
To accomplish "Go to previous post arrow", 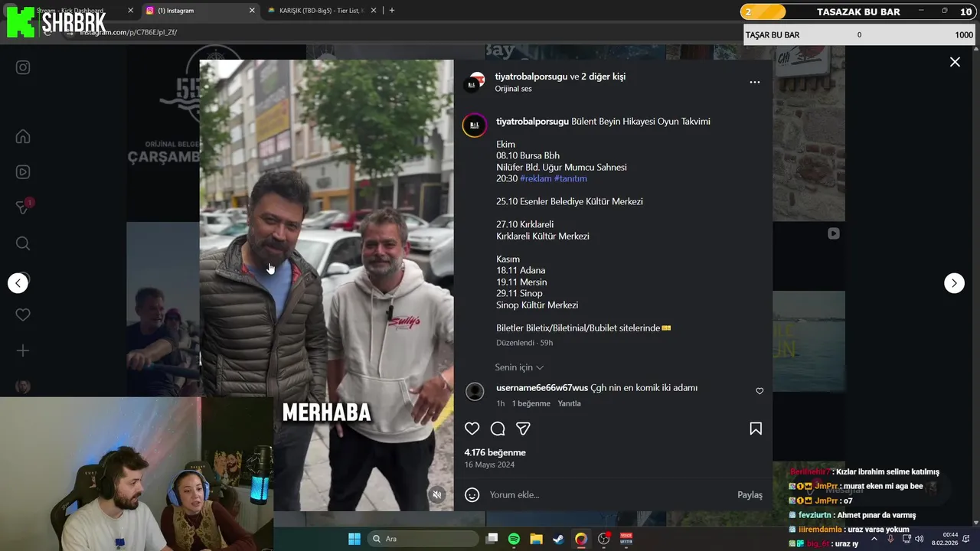I will (18, 283).
